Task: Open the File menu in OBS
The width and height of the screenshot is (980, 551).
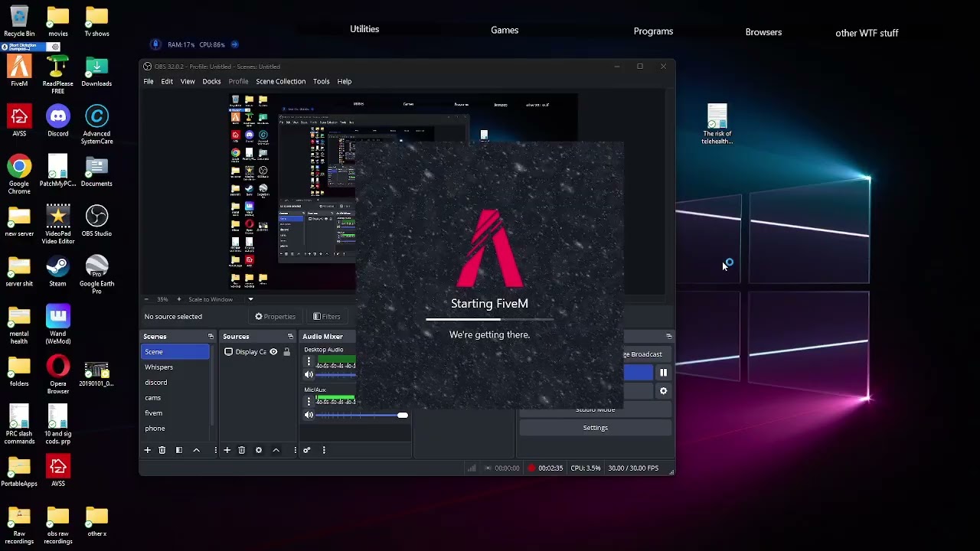Action: point(149,82)
